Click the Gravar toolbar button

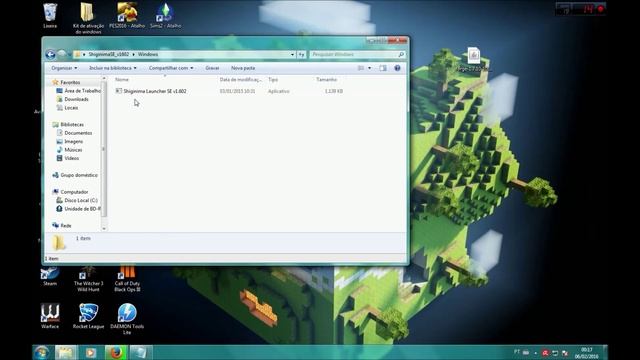pos(212,68)
